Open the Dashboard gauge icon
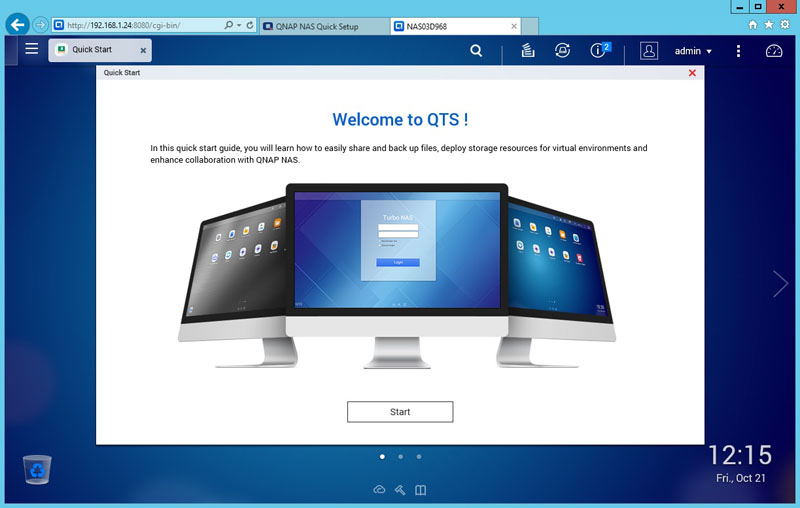800x508 pixels. point(773,50)
